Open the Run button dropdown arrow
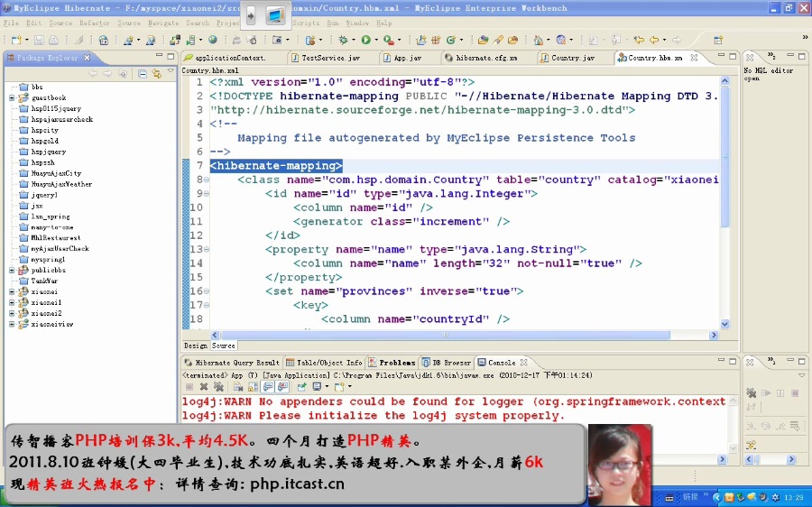812x507 pixels. coord(375,40)
